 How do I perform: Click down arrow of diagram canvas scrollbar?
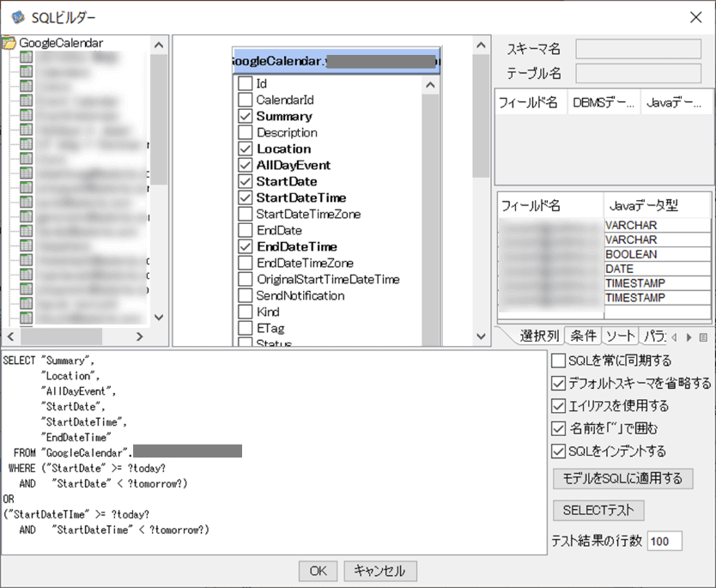tap(481, 336)
